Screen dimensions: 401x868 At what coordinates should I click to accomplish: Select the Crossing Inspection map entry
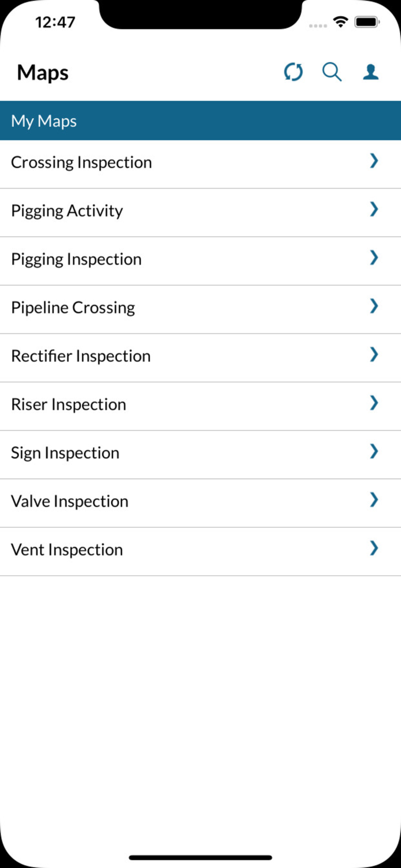tap(82, 163)
